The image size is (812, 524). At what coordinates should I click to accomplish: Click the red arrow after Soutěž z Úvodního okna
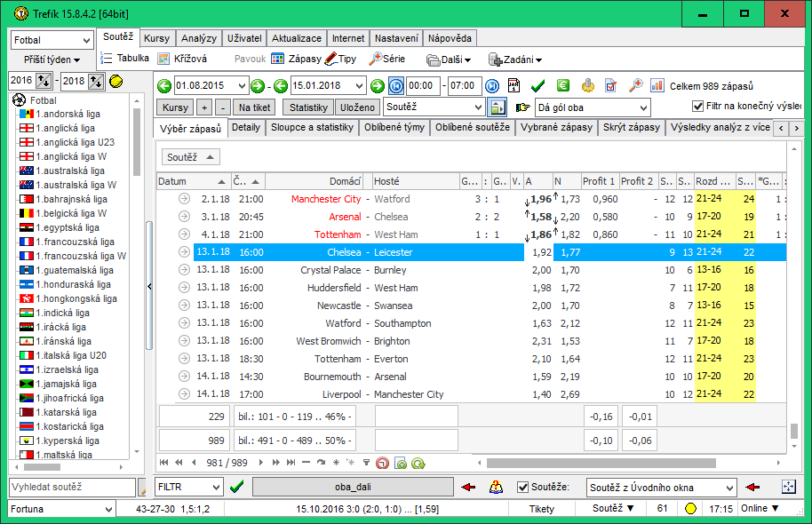click(752, 487)
